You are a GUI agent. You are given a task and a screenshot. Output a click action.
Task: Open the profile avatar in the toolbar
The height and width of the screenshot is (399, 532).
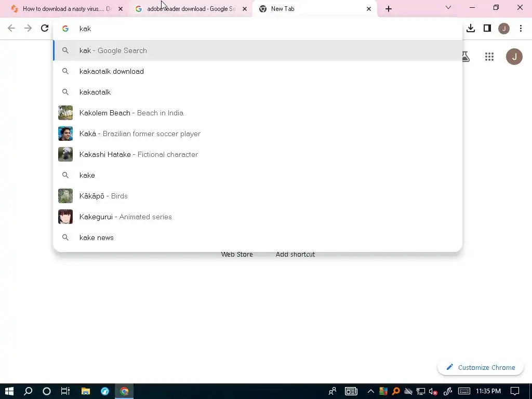point(504,29)
